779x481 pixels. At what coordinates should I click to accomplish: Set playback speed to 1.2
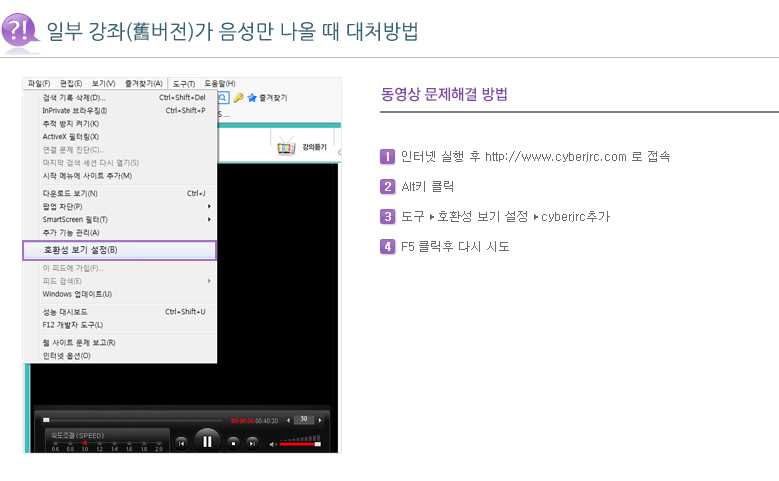pos(99,443)
